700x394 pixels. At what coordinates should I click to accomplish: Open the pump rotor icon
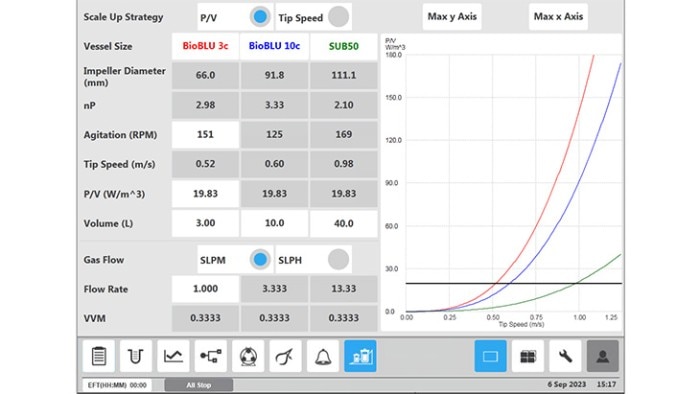(248, 356)
